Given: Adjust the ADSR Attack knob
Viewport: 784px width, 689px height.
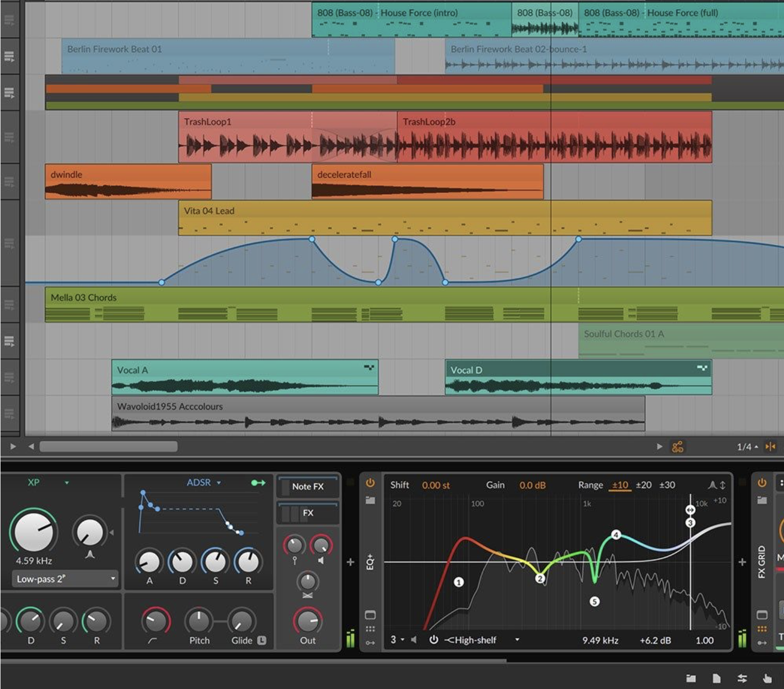Looking at the screenshot, I should click(149, 562).
